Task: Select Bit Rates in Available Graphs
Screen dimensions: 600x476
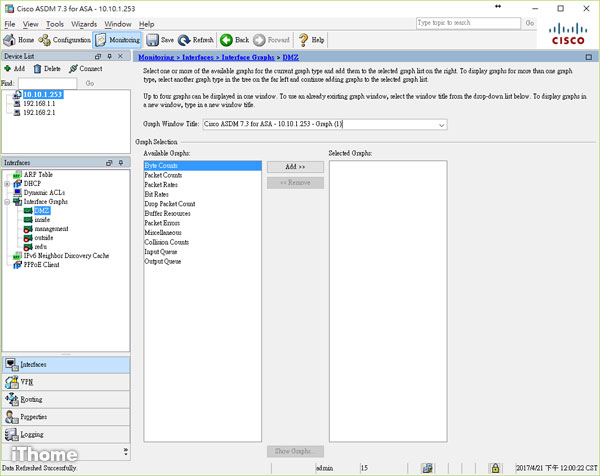Action: point(202,194)
